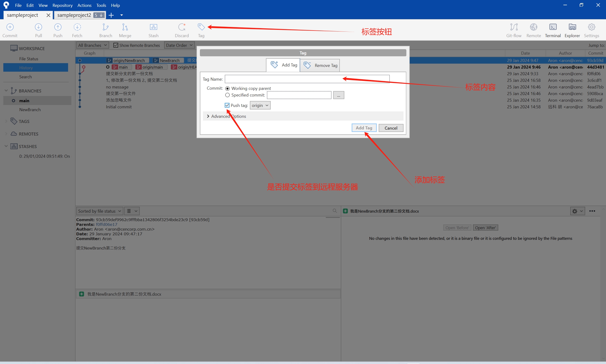
Task: Open the All Branches dropdown
Action: 92,45
